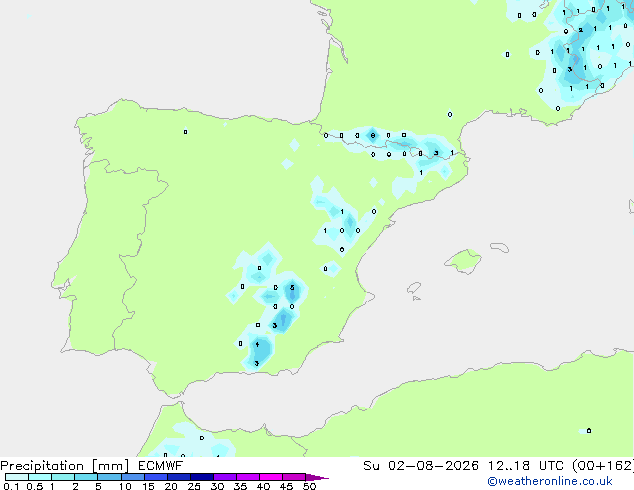Click the 'Precipitation [mm]' title text
The image size is (634, 490).
click(64, 466)
